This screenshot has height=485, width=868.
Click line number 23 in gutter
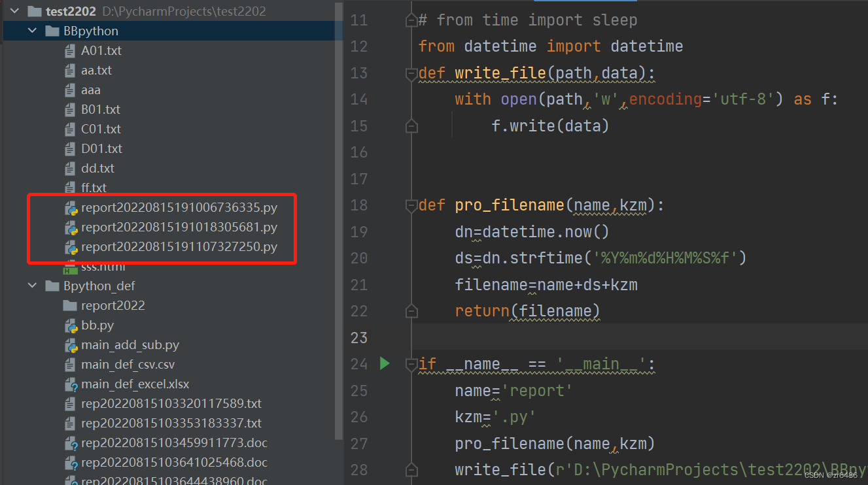tap(359, 337)
